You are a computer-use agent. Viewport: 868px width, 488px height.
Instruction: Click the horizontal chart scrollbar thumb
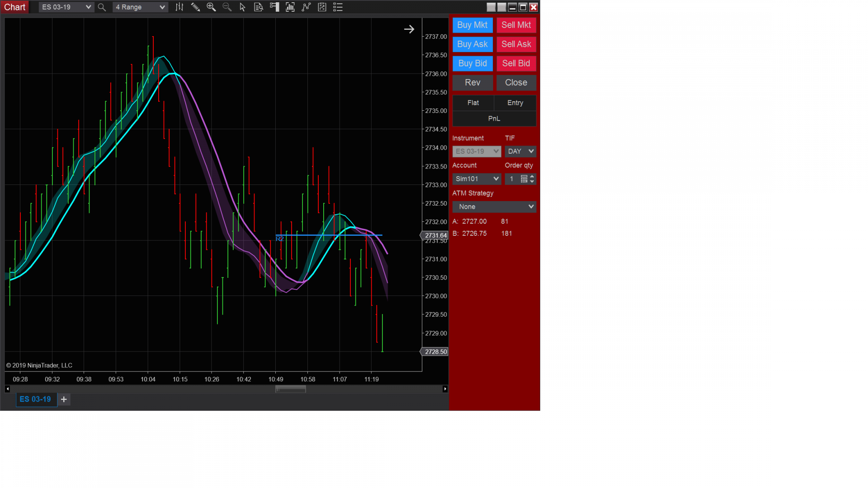pyautogui.click(x=291, y=389)
